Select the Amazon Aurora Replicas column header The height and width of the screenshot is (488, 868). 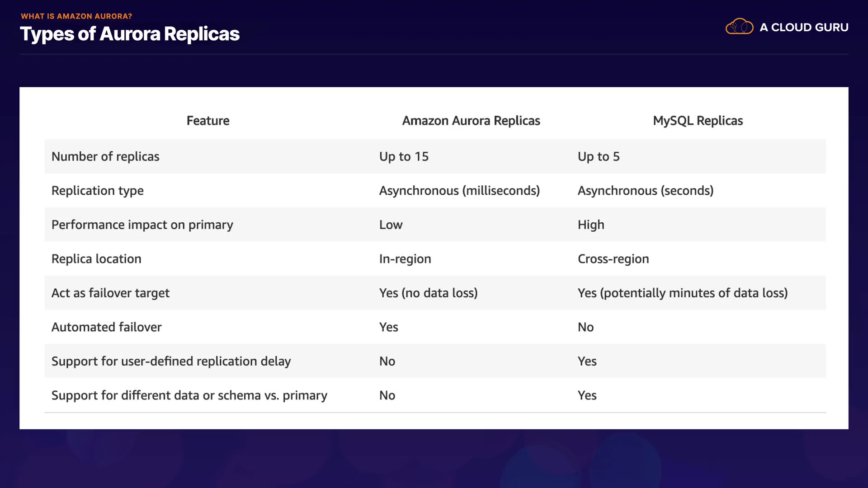click(471, 121)
